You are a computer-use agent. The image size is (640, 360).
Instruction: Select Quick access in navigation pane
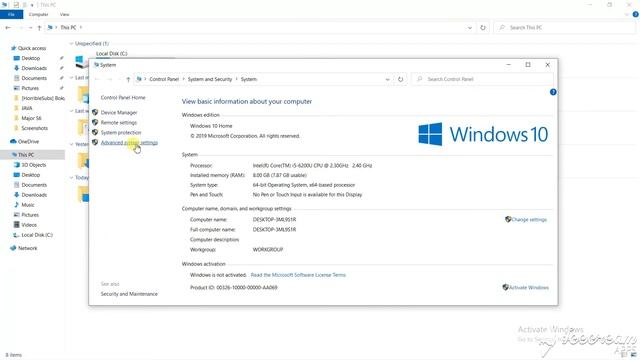click(x=32, y=48)
